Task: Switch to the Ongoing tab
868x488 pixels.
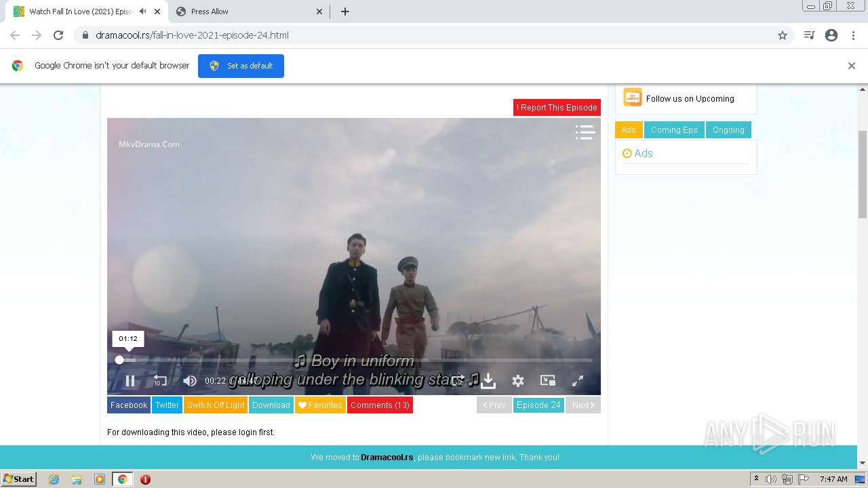Action: [x=728, y=130]
